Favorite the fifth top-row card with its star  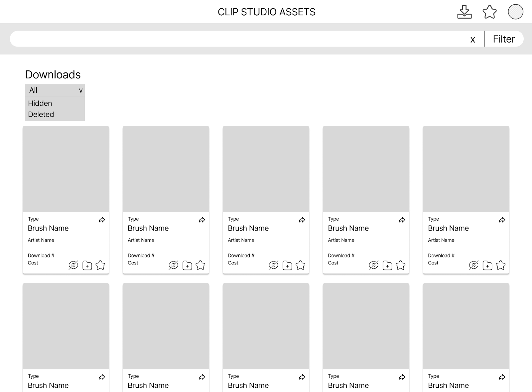tap(501, 265)
